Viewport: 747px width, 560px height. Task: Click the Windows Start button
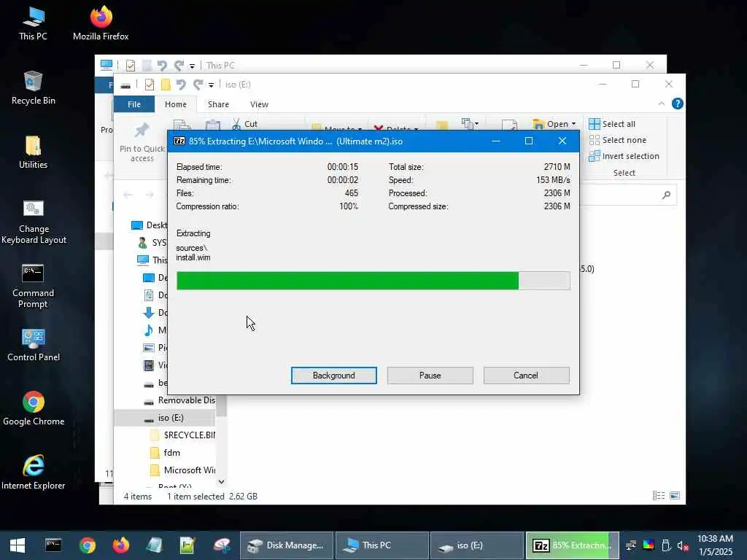pyautogui.click(x=18, y=545)
